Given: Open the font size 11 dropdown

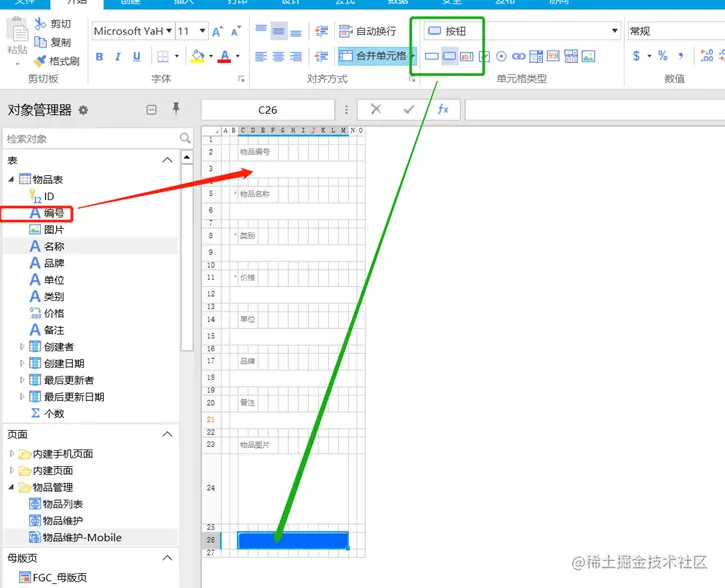Looking at the screenshot, I should [x=203, y=31].
